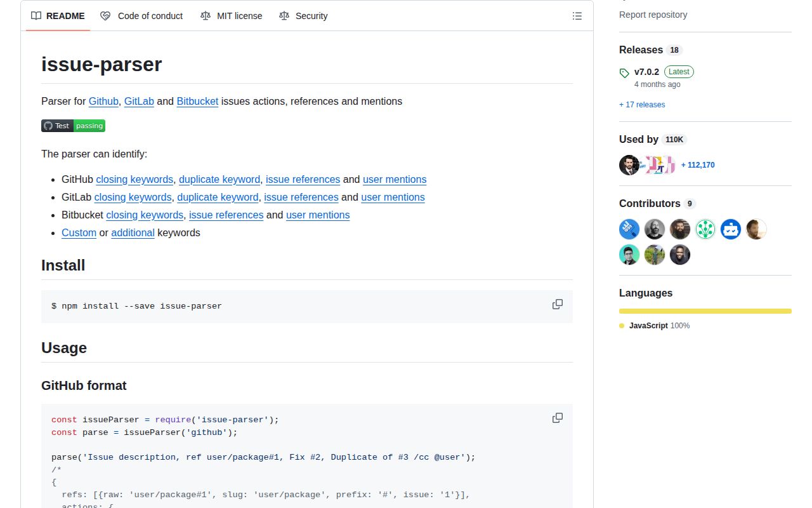Open GitHub closing keywords link
The width and height of the screenshot is (812, 508).
pos(134,179)
